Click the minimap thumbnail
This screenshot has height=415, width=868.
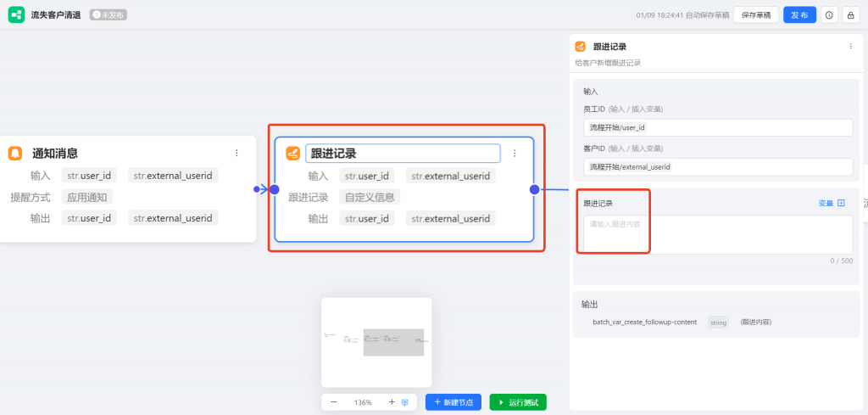[376, 342]
